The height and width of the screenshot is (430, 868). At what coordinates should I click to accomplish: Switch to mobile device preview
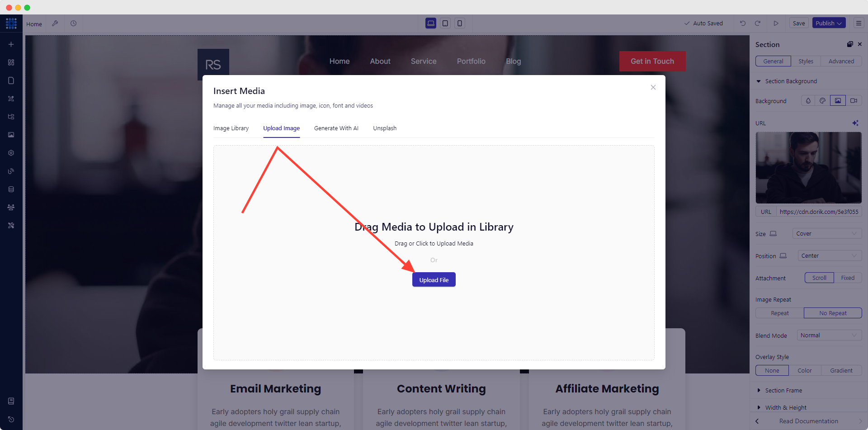[x=460, y=24]
